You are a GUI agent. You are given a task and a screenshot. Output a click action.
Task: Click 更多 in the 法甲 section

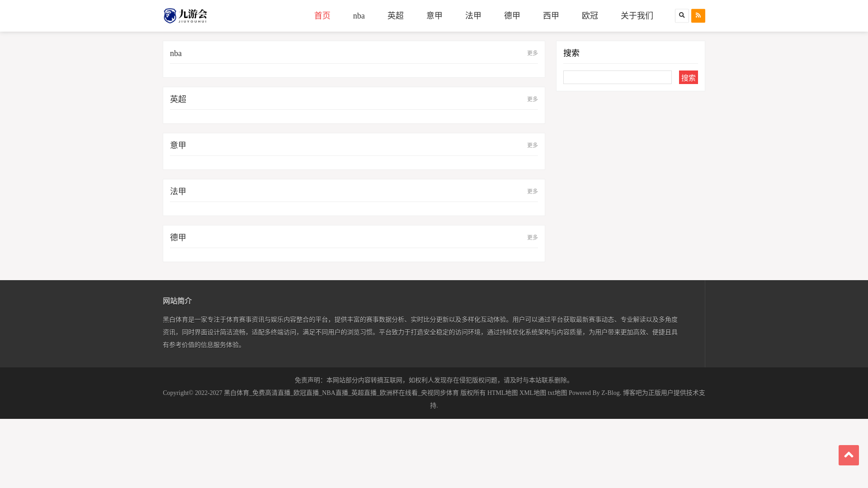[x=533, y=192]
